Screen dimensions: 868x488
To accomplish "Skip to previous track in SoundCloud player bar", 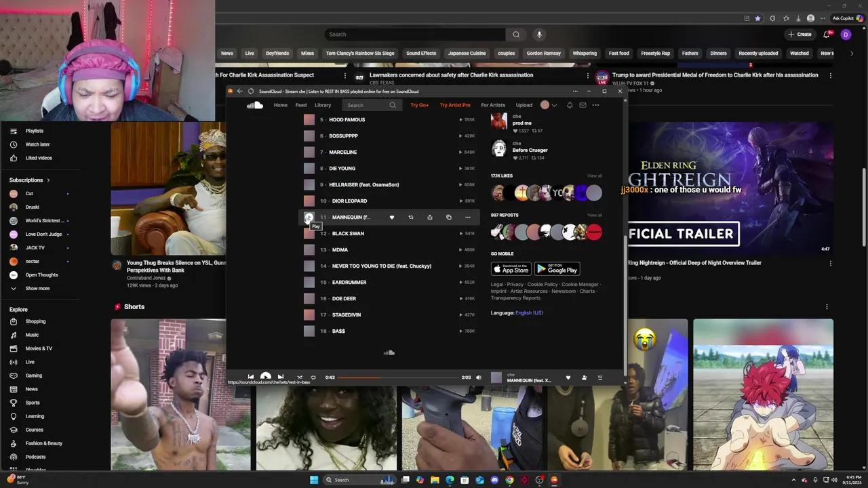I will (x=250, y=378).
